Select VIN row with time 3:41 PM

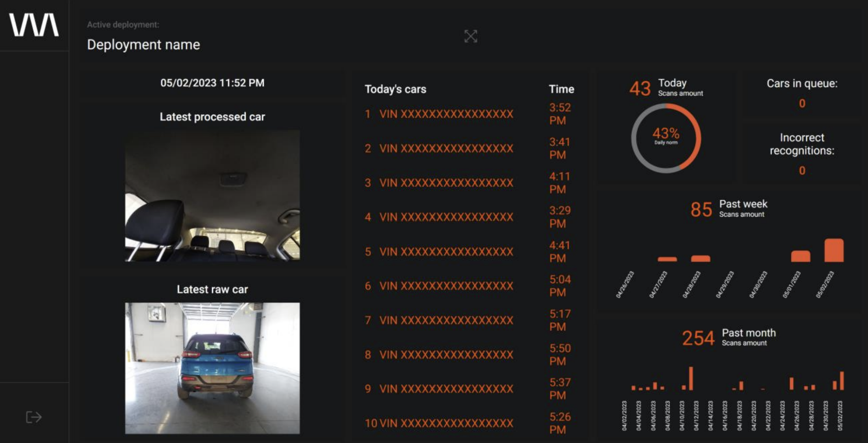446,149
